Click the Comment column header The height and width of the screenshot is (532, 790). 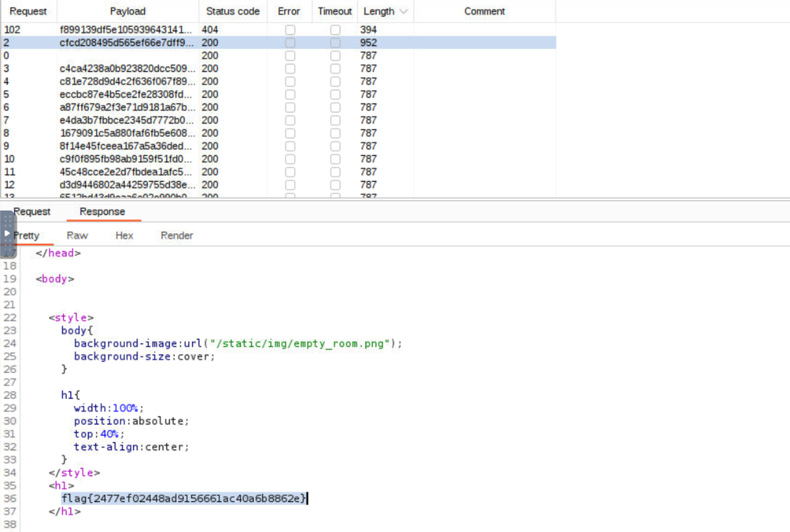(484, 11)
